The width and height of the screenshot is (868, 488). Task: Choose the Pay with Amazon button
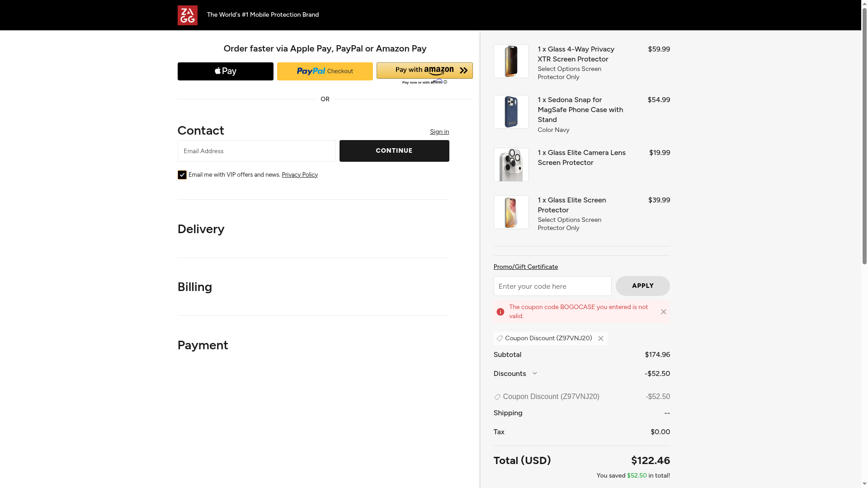[424, 70]
